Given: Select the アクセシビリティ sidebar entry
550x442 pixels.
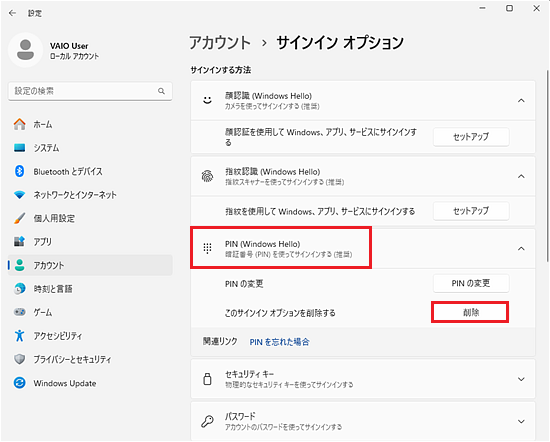Looking at the screenshot, I should click(x=90, y=336).
